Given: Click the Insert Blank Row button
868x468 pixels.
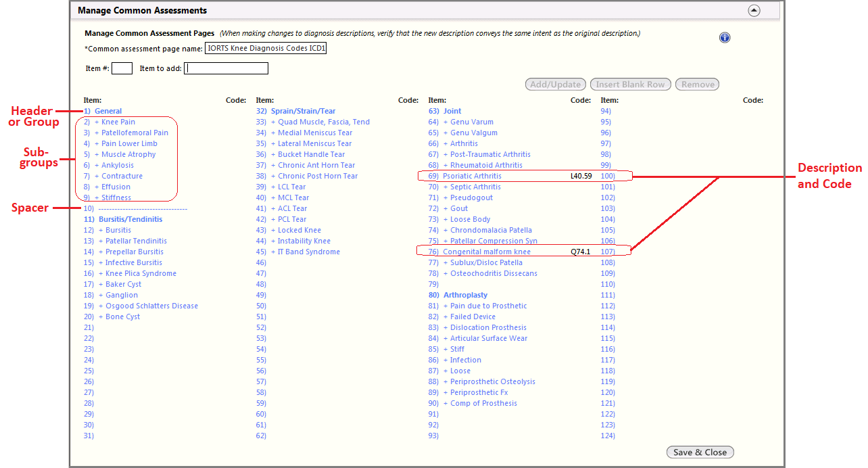Looking at the screenshot, I should point(631,85).
